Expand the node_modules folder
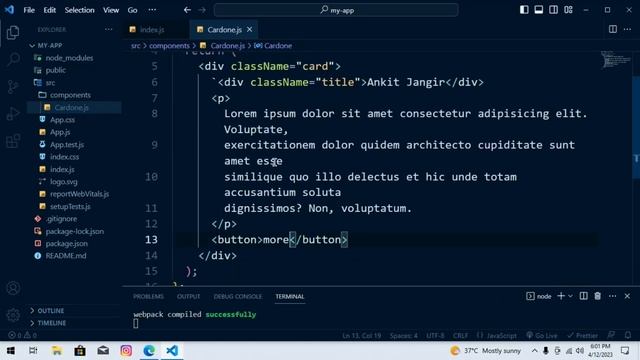Viewport: 640px width, 360px height. 69,58
